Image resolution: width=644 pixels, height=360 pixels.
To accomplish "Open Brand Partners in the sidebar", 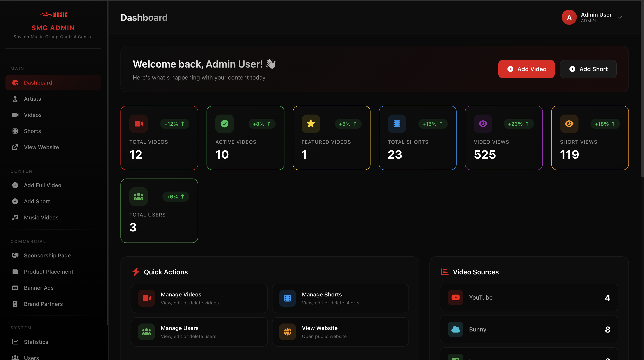I will click(53, 304).
